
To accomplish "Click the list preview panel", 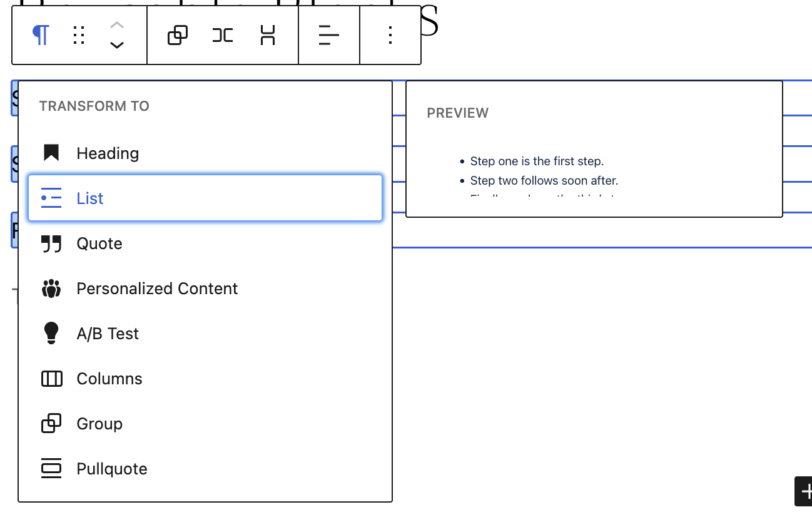I will tap(594, 148).
